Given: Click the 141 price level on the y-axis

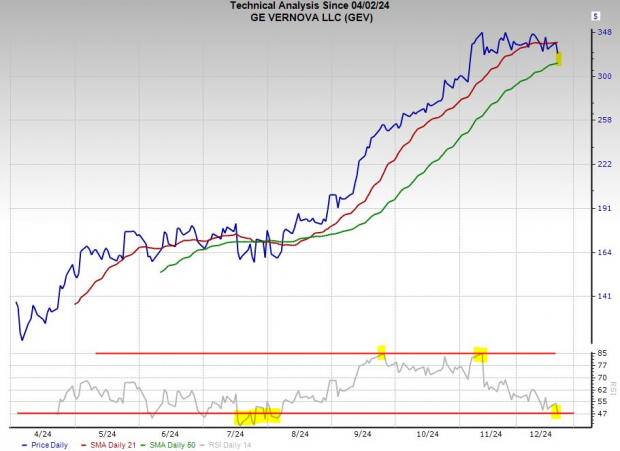Looking at the screenshot, I should [x=577, y=296].
